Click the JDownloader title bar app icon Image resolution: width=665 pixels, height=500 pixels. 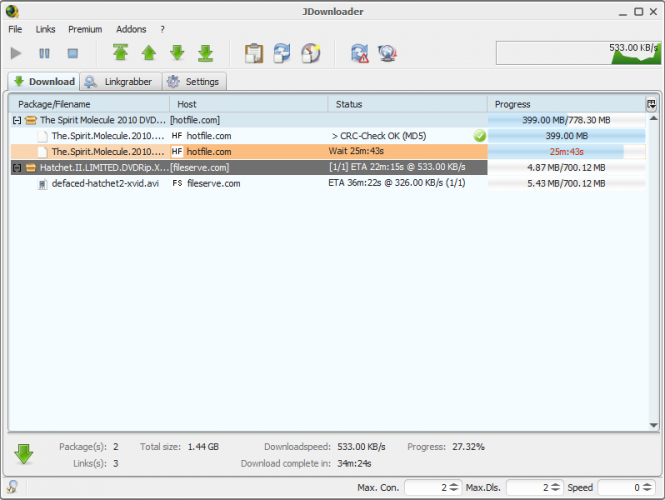(x=12, y=11)
